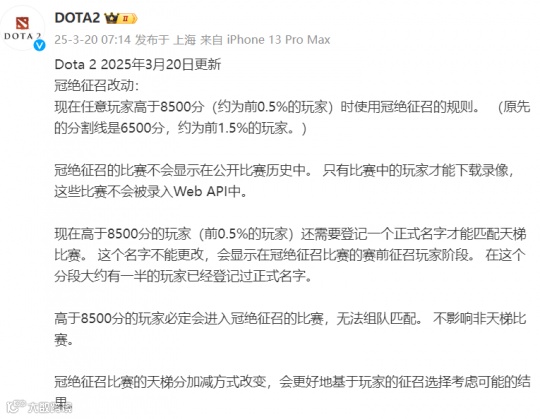Click the iPhone 13 Pro Max source link
This screenshot has height=419, width=540.
tap(278, 40)
